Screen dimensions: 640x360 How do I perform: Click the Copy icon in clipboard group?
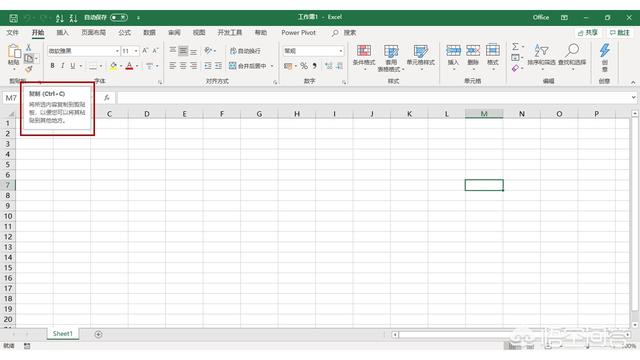click(29, 58)
